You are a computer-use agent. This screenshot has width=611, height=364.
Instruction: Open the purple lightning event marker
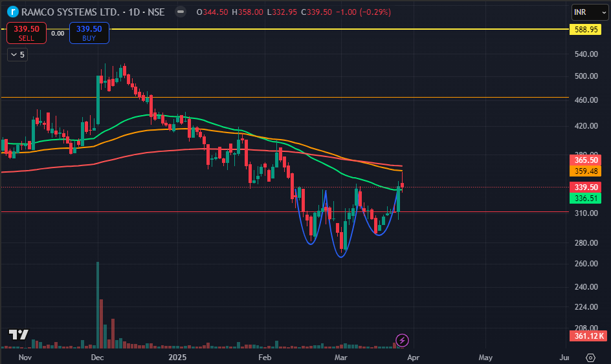tap(402, 341)
